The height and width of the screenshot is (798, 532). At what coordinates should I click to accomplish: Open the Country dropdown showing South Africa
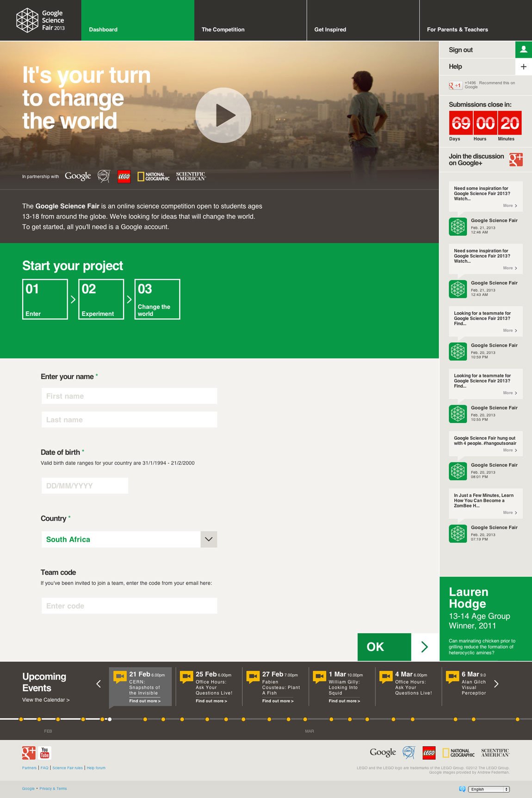tap(129, 539)
